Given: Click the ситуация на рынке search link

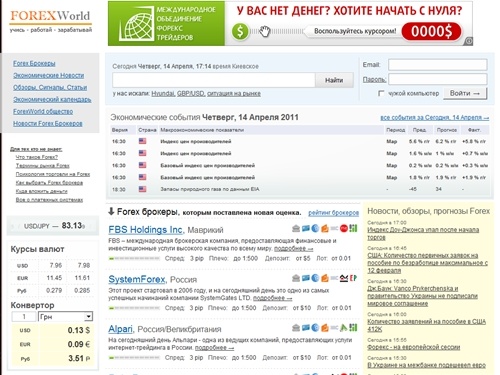Looking at the screenshot, I should (234, 94).
